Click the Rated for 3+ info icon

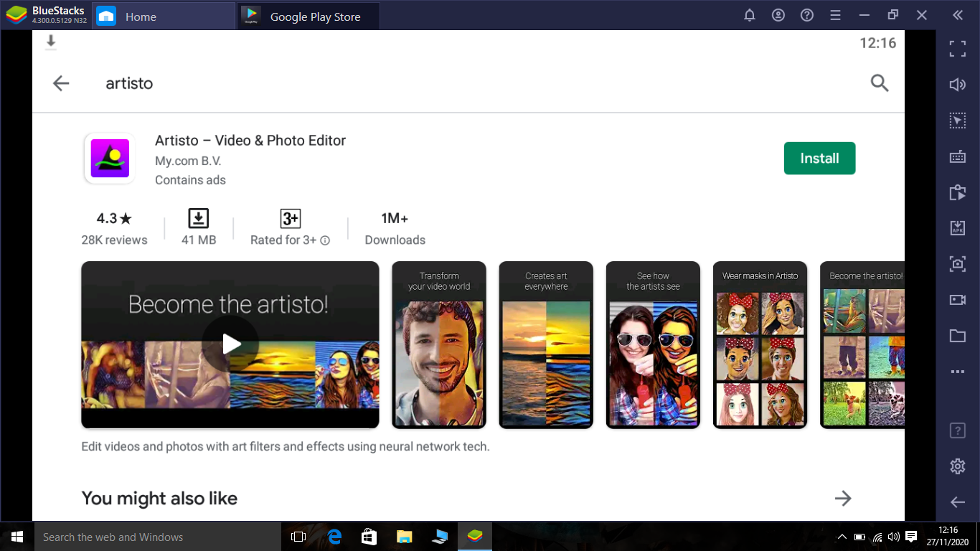(x=325, y=240)
